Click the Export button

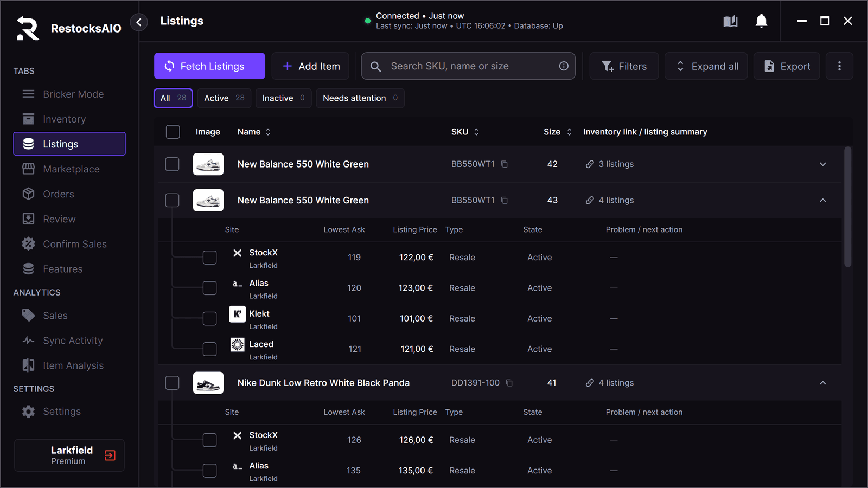click(787, 66)
